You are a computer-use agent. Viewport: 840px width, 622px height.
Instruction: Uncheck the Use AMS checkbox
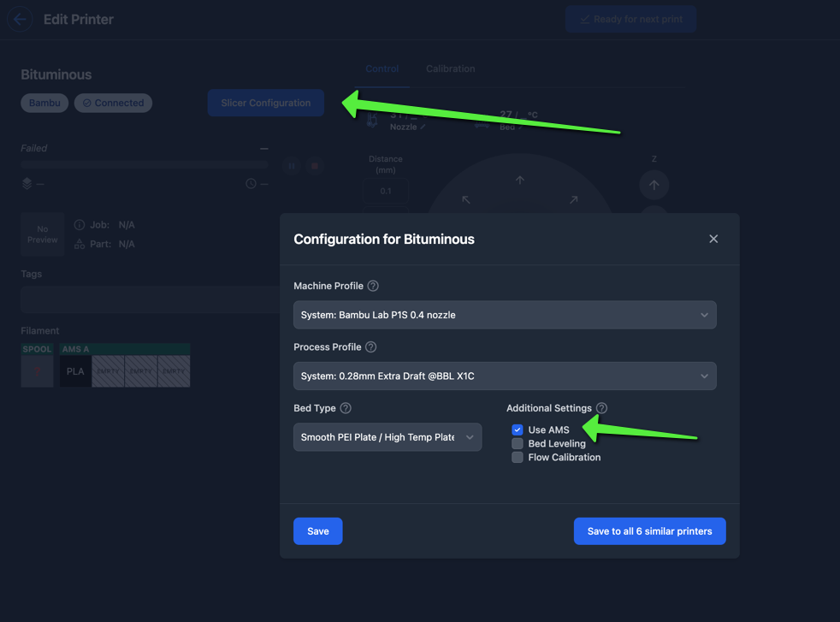518,430
